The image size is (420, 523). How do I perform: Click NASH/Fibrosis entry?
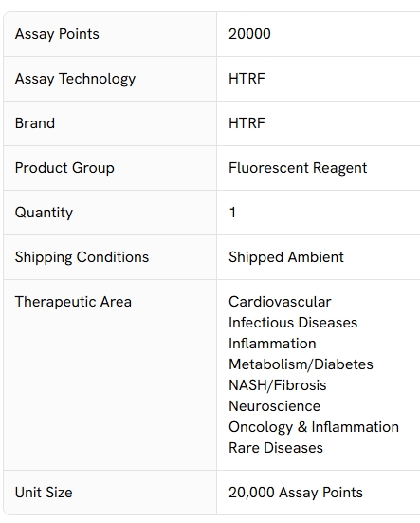(x=278, y=385)
